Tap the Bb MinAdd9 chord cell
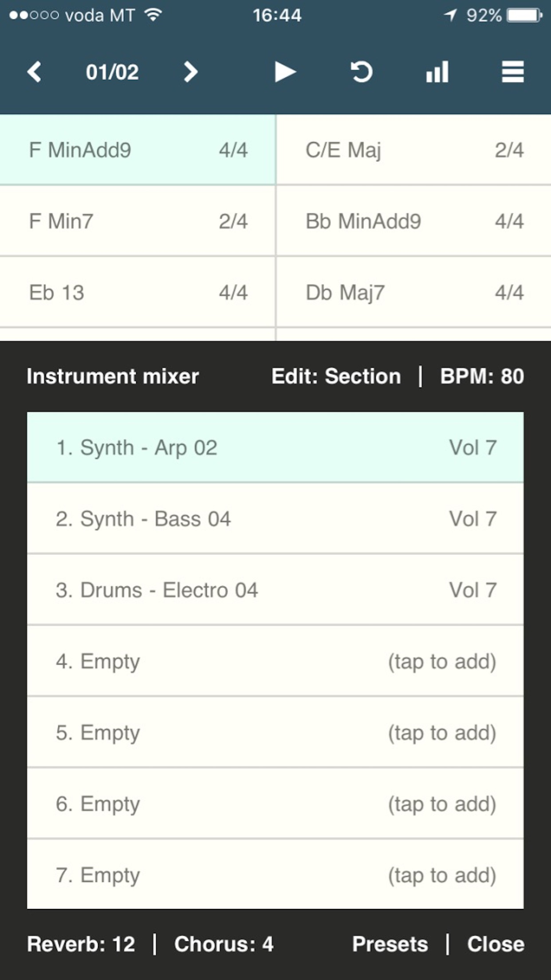This screenshot has width=551, height=980. pyautogui.click(x=413, y=221)
